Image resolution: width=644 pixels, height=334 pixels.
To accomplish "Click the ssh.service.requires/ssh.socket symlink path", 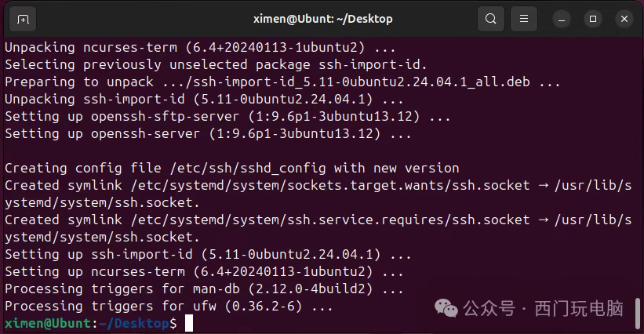I will (330, 220).
